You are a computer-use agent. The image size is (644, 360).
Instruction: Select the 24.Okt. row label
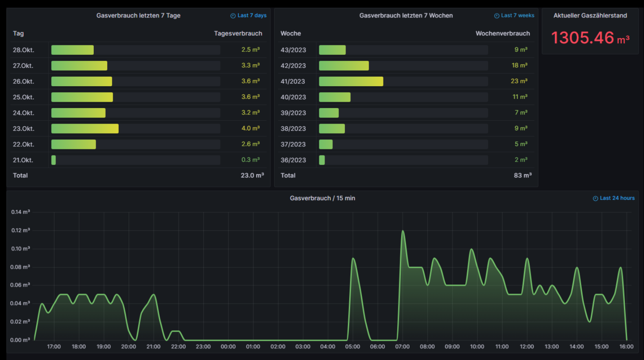point(23,113)
